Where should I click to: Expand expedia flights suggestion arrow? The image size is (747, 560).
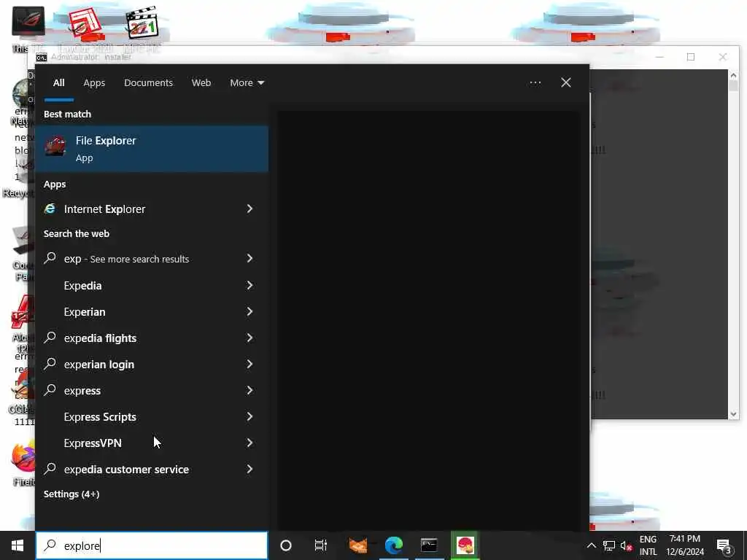click(x=249, y=338)
